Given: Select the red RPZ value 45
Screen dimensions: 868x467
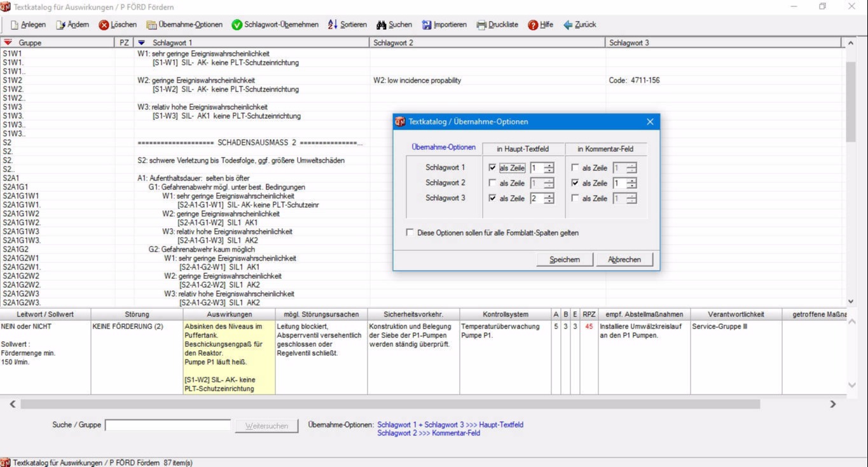Looking at the screenshot, I should coord(589,327).
